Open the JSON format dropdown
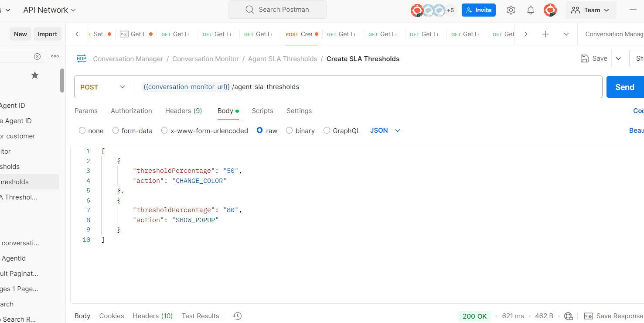This screenshot has width=644, height=323. [x=385, y=131]
